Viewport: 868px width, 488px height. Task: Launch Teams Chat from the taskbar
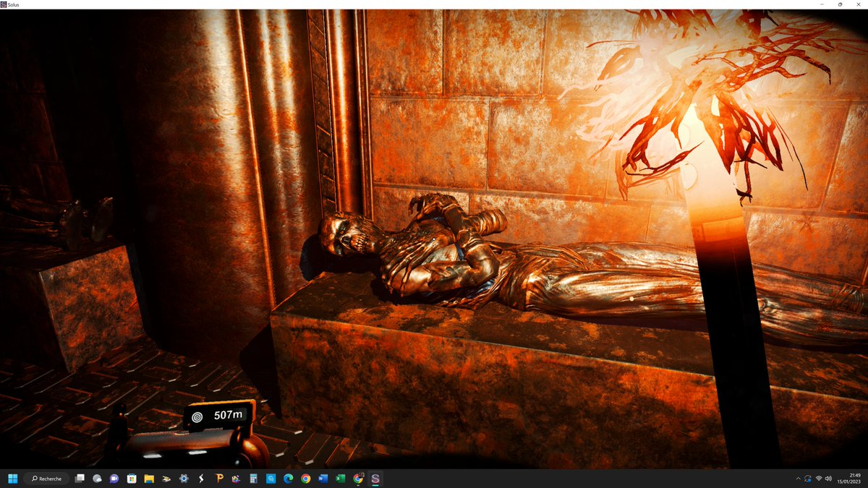point(114,479)
